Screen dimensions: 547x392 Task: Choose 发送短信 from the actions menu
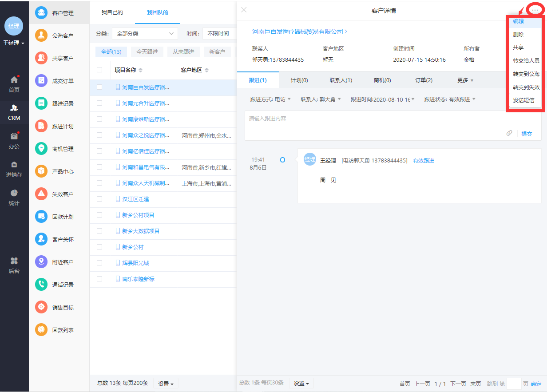point(524,100)
